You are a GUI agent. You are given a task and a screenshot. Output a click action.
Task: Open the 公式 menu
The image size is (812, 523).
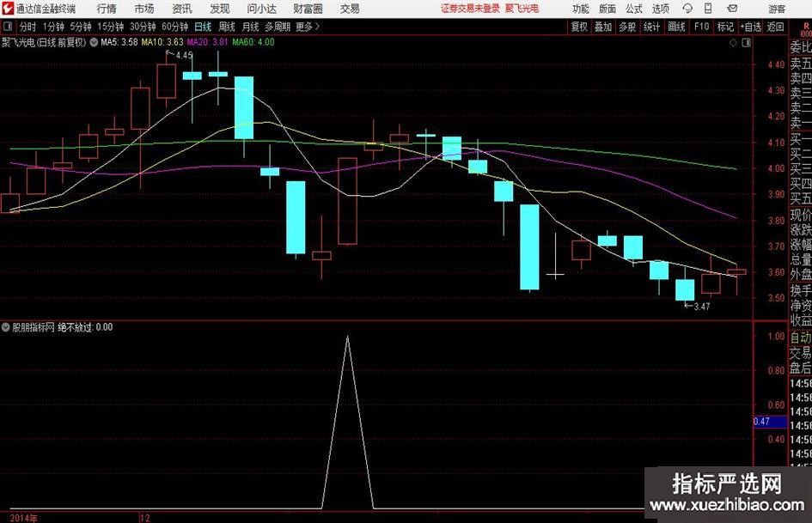click(633, 9)
